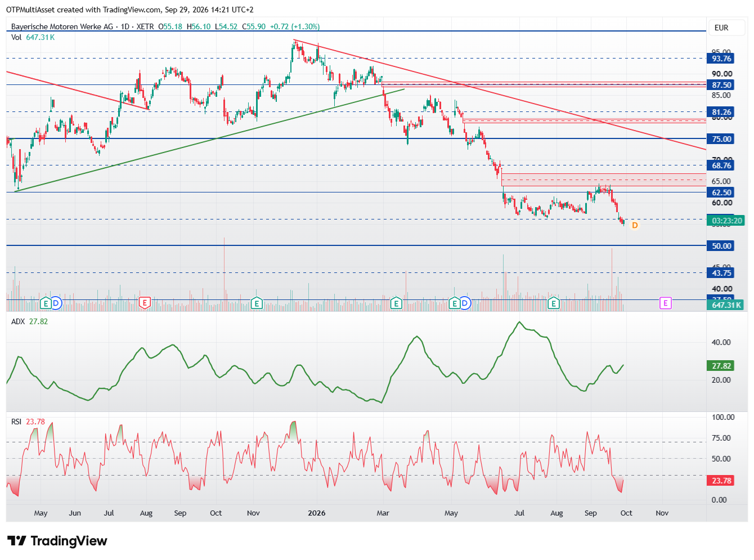Click the 03:23:20 bar countdown label
Viewport: 754px width, 560px height.
coord(726,221)
